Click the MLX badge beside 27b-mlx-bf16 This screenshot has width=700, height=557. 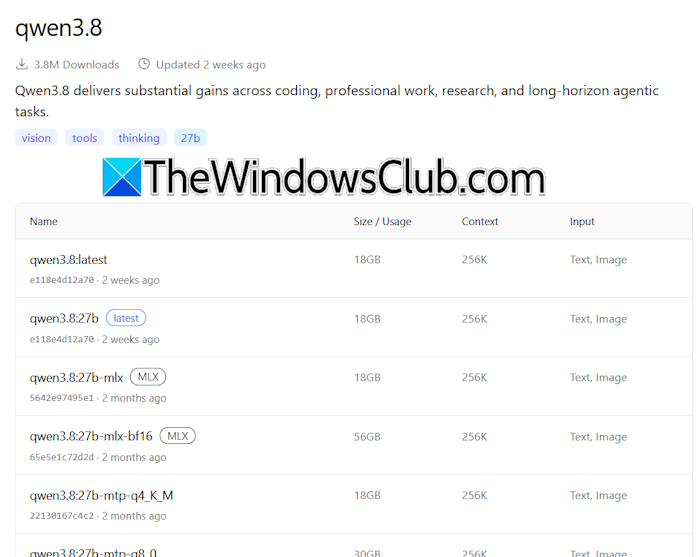(178, 436)
